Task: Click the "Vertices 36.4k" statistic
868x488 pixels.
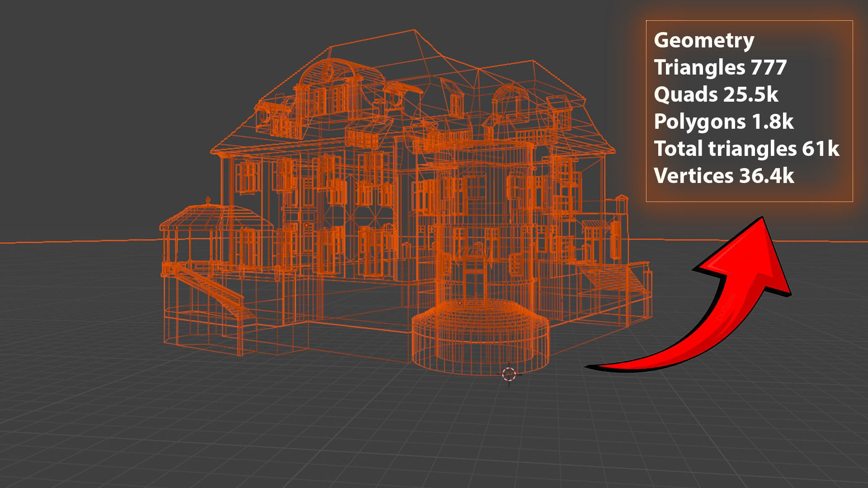Action: coord(724,176)
